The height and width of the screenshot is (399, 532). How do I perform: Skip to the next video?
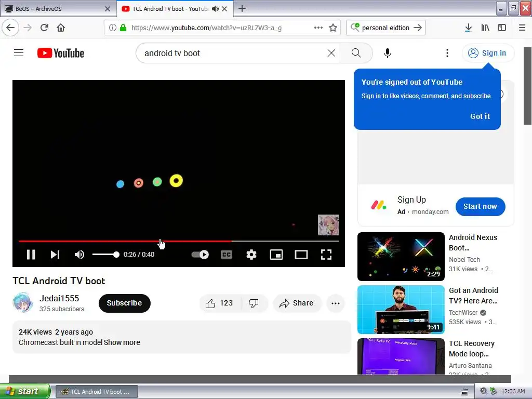[x=55, y=255]
